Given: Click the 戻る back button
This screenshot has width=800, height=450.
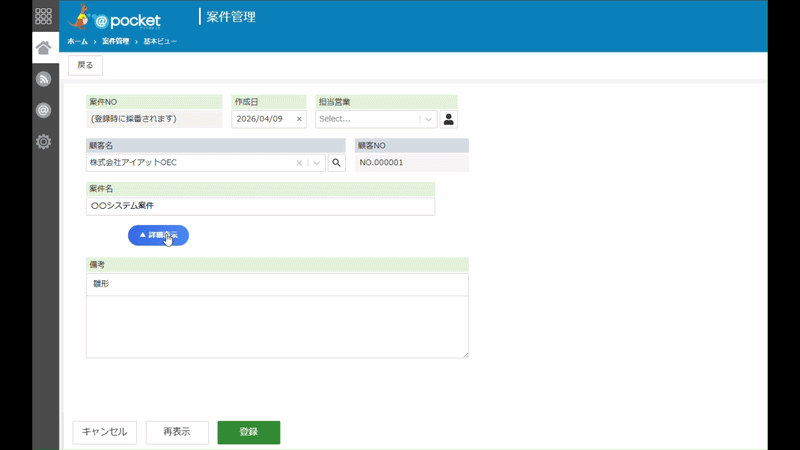Looking at the screenshot, I should (x=85, y=65).
